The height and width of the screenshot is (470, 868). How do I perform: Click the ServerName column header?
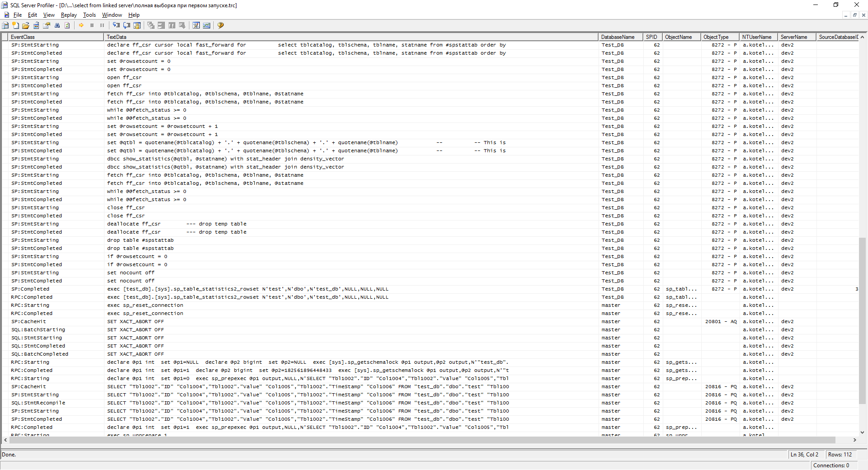click(x=797, y=37)
